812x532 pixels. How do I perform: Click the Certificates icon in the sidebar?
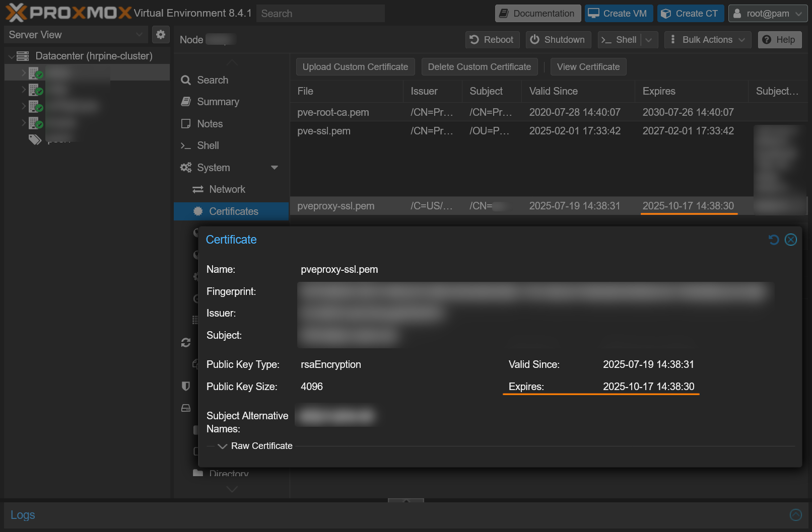198,211
